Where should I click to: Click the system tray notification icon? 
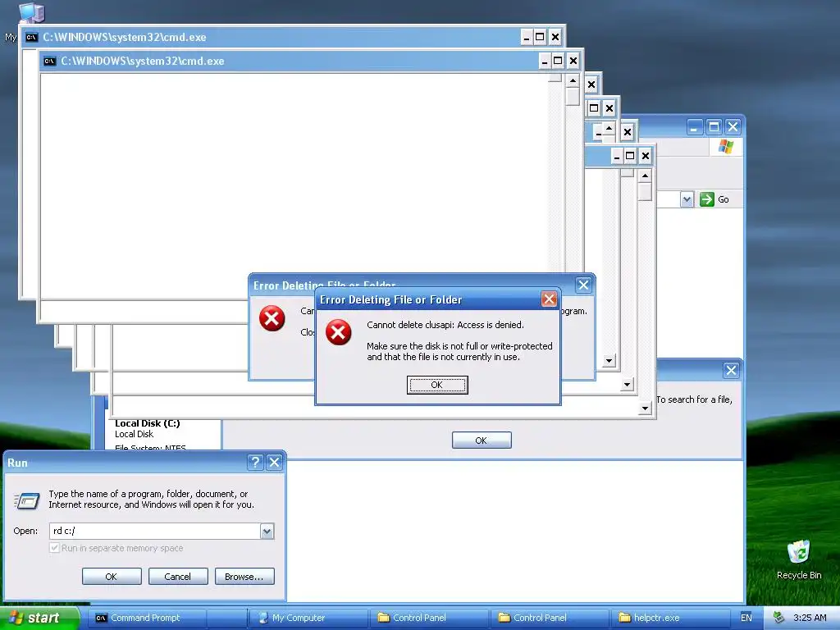778,618
